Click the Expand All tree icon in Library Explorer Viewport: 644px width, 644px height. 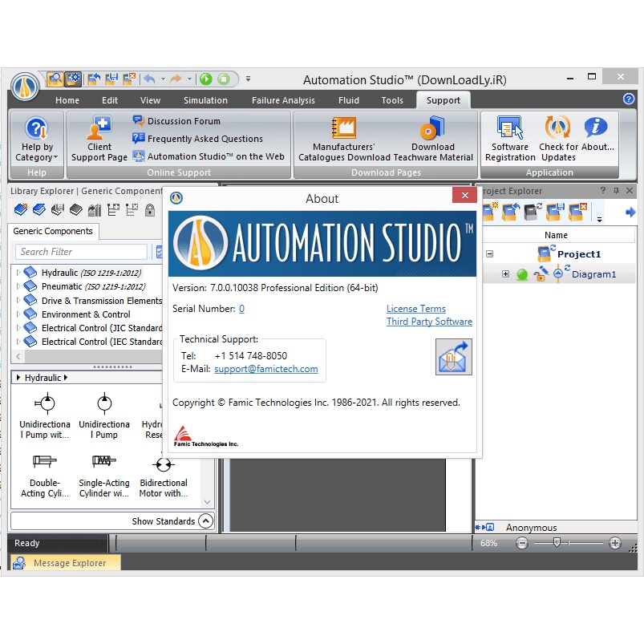(113, 210)
